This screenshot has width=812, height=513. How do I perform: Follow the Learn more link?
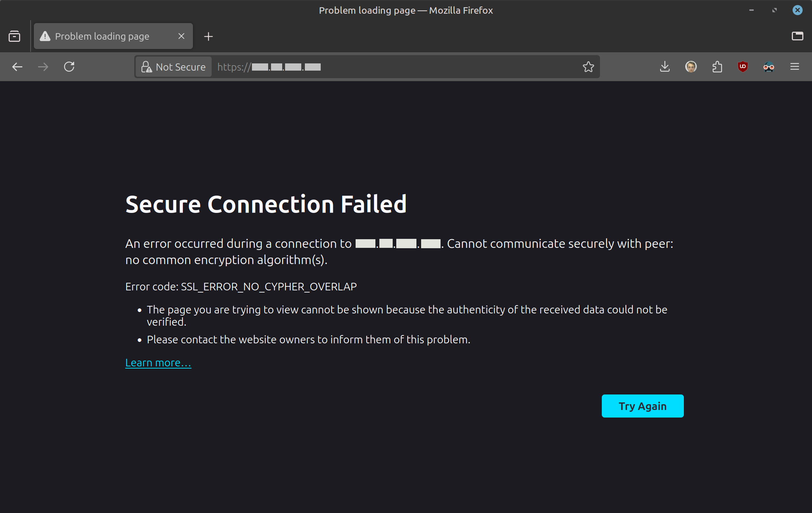click(158, 363)
